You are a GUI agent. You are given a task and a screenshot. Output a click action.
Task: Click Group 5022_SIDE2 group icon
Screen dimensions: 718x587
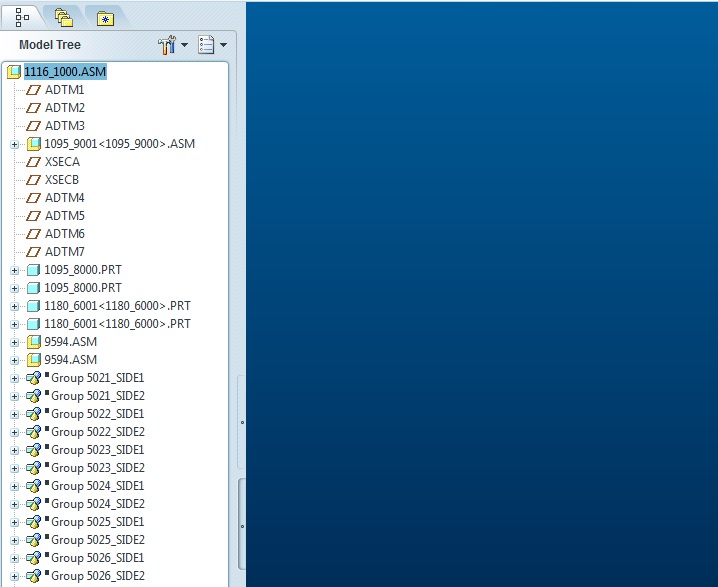(33, 432)
